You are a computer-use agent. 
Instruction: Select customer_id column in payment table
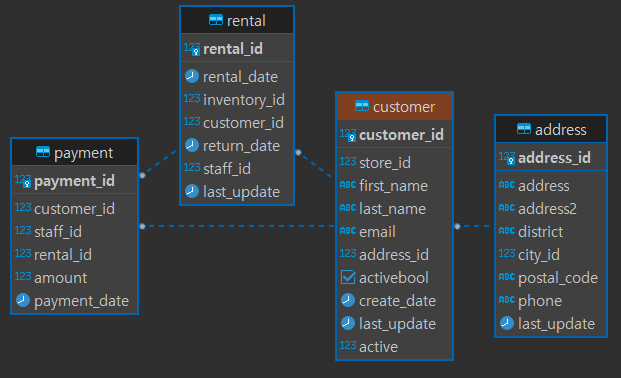[x=74, y=209]
